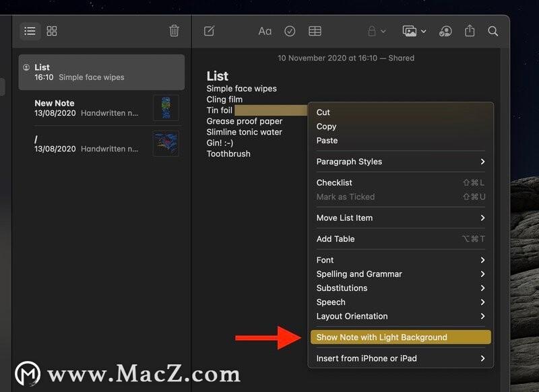
Task: Select Copy from the context menu
Action: [x=327, y=127]
